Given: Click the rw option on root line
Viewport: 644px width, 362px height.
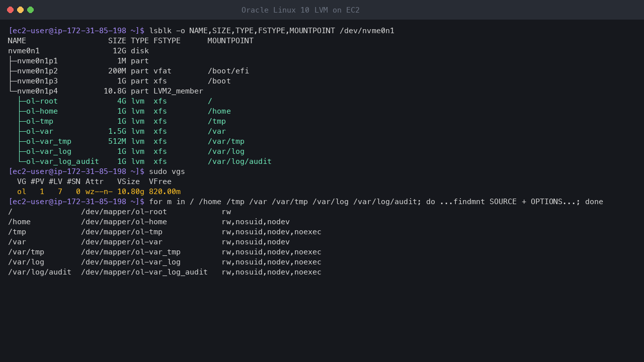Looking at the screenshot, I should 226,212.
